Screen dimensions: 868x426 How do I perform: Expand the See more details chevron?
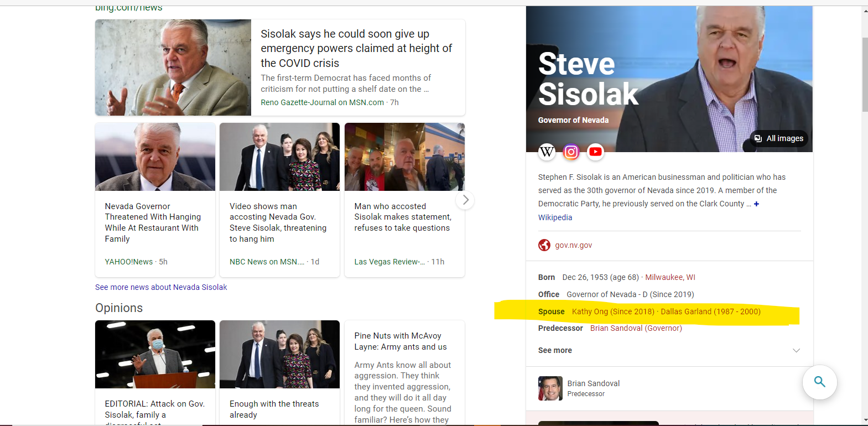click(796, 350)
